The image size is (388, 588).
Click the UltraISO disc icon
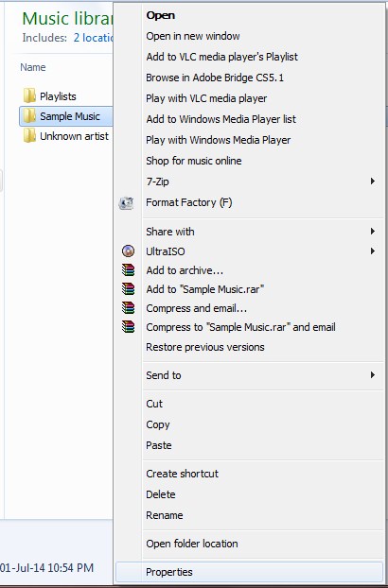pyautogui.click(x=128, y=251)
